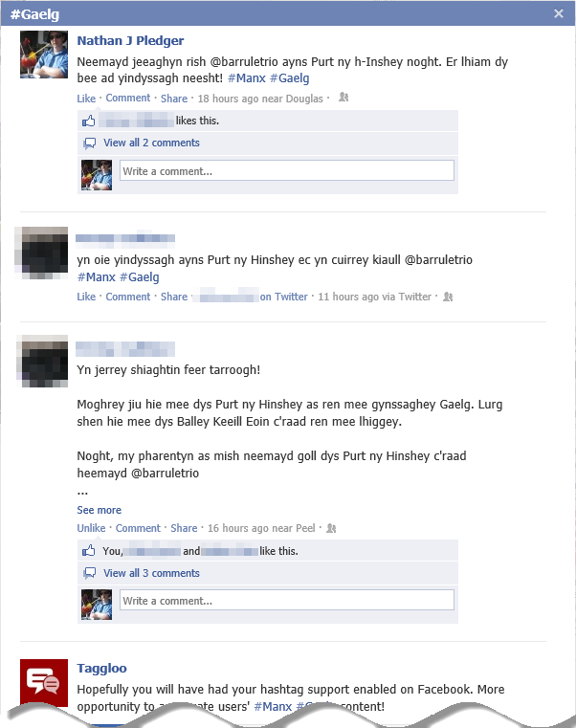This screenshot has width=576, height=728.
Task: Click audience icon beside near Peel
Action: pyautogui.click(x=331, y=528)
